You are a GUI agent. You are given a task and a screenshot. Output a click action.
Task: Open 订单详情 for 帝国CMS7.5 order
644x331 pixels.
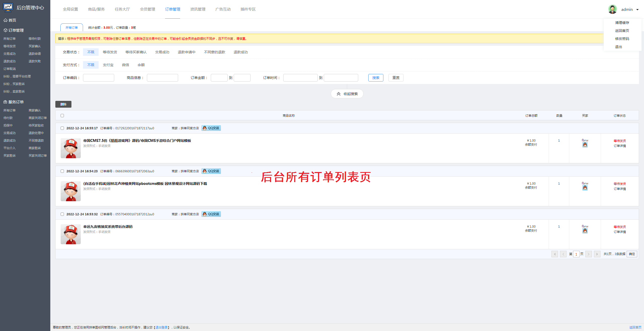point(620,146)
